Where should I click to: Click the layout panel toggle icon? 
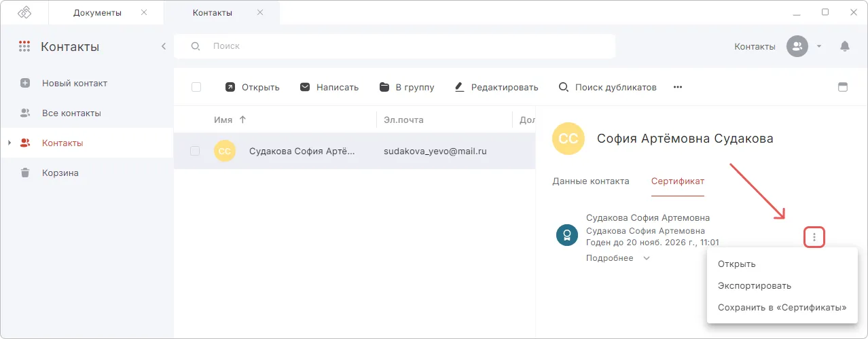pos(843,87)
